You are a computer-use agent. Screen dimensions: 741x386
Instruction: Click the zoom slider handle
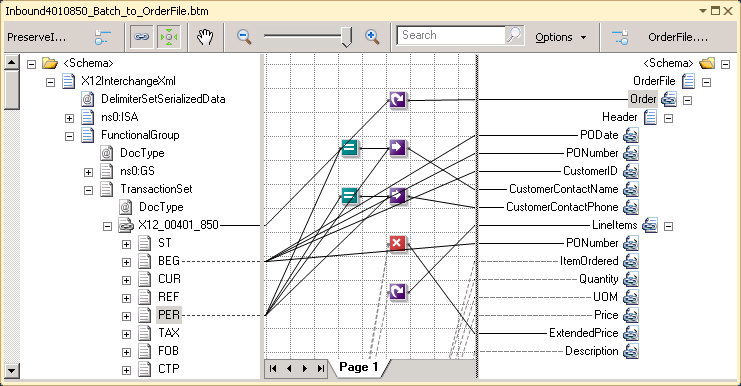coord(346,37)
